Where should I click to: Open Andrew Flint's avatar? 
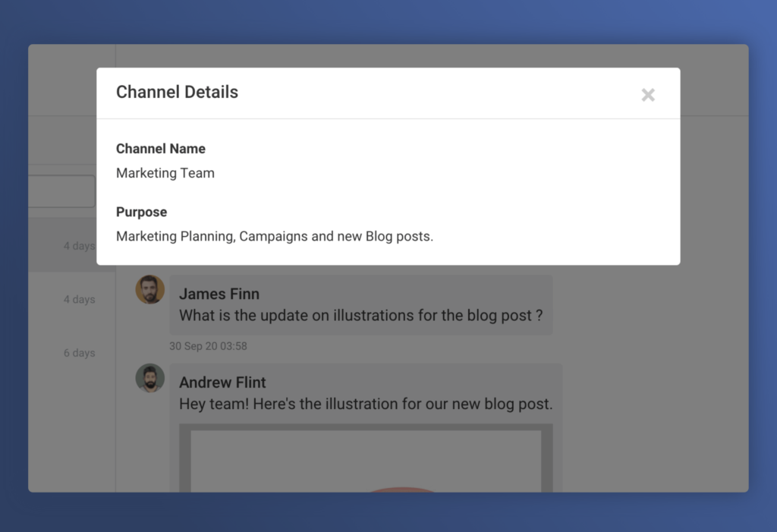[150, 378]
